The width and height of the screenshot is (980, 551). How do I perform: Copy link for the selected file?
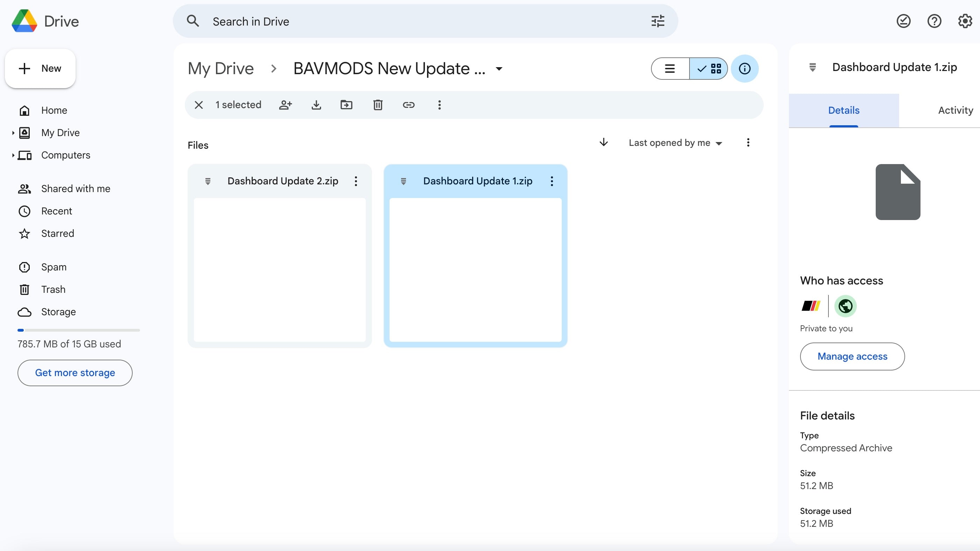[x=408, y=105]
